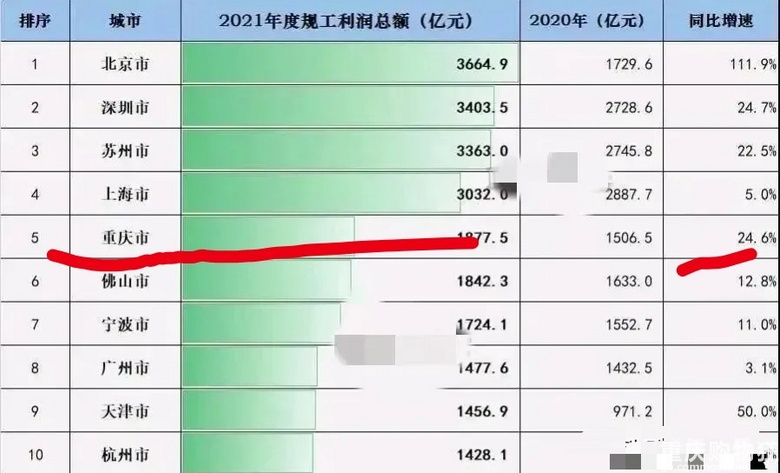Click the 24.7% growth rate
Screen dimensions: 780x473
pyautogui.click(x=757, y=107)
